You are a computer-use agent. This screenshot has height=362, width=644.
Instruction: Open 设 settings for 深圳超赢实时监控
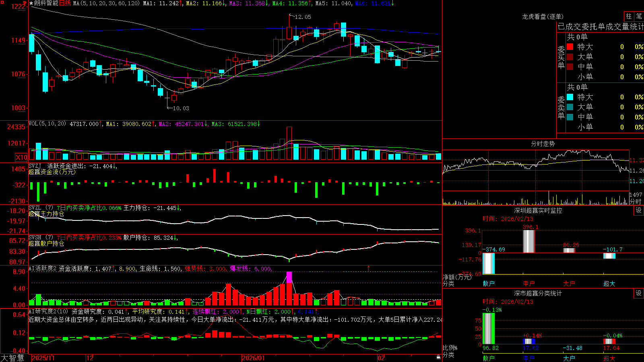tap(639, 210)
